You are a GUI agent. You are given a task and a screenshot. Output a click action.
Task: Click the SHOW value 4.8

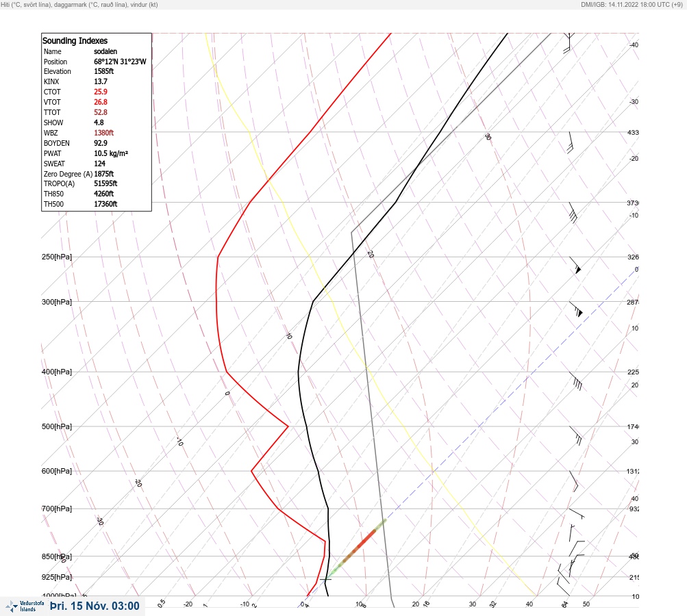pos(99,123)
